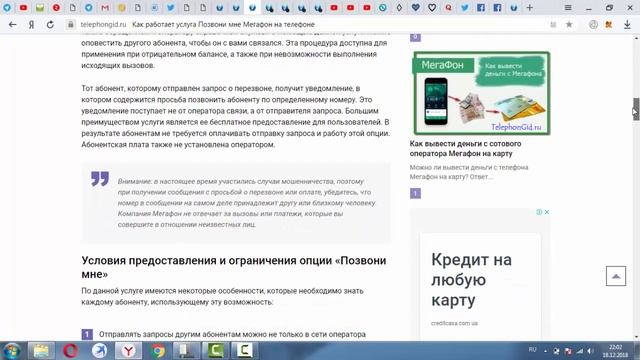Click the sentence 'По данной услуге имеются некоторые особенности'
The width and height of the screenshot is (640, 360).
[x=222, y=296]
